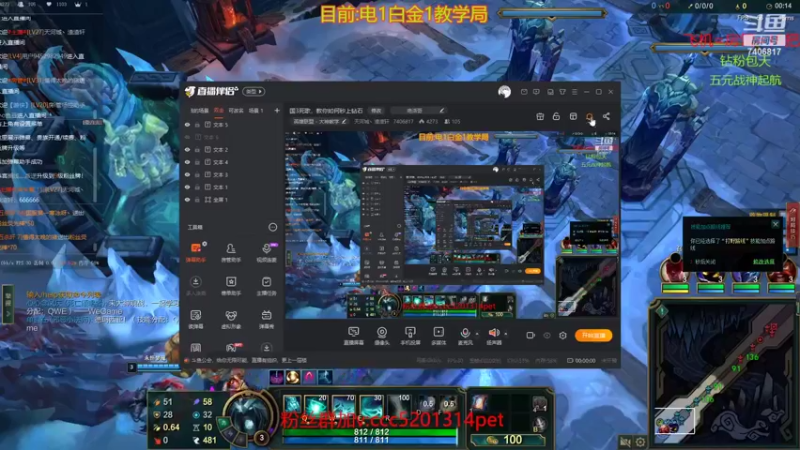Open the 虚拟形象 bear avatar tool
This screenshot has width=800, height=450.
[231, 319]
